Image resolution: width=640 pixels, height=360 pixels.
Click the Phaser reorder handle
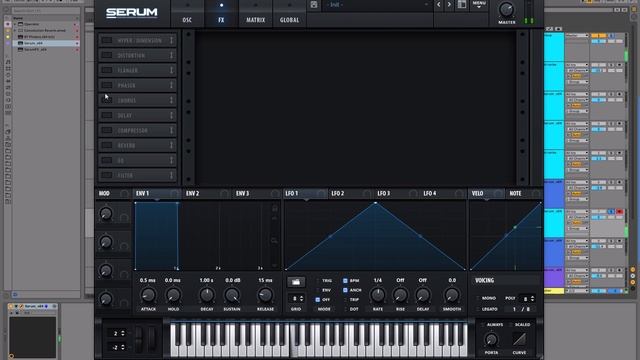171,85
